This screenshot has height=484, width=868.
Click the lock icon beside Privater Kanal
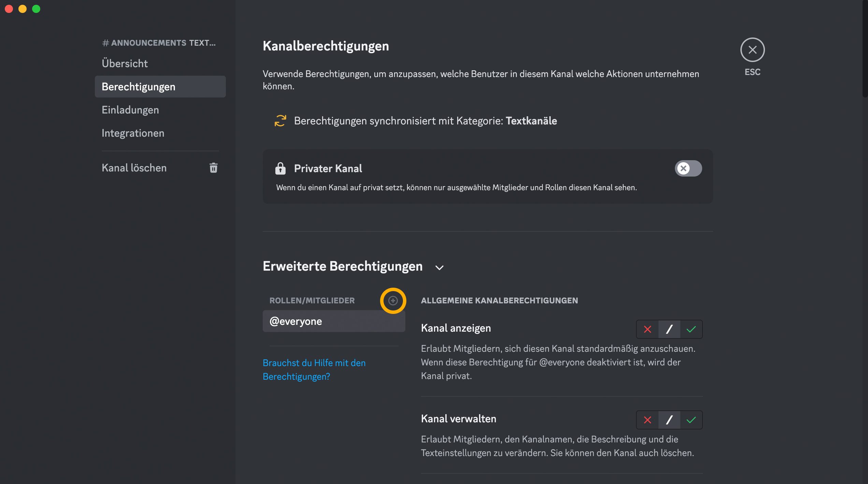pyautogui.click(x=280, y=168)
